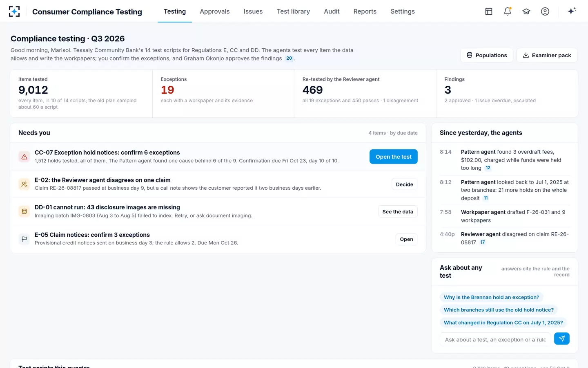The width and height of the screenshot is (588, 368).
Task: Click the flag icon beside E-05
Action: pyautogui.click(x=24, y=239)
